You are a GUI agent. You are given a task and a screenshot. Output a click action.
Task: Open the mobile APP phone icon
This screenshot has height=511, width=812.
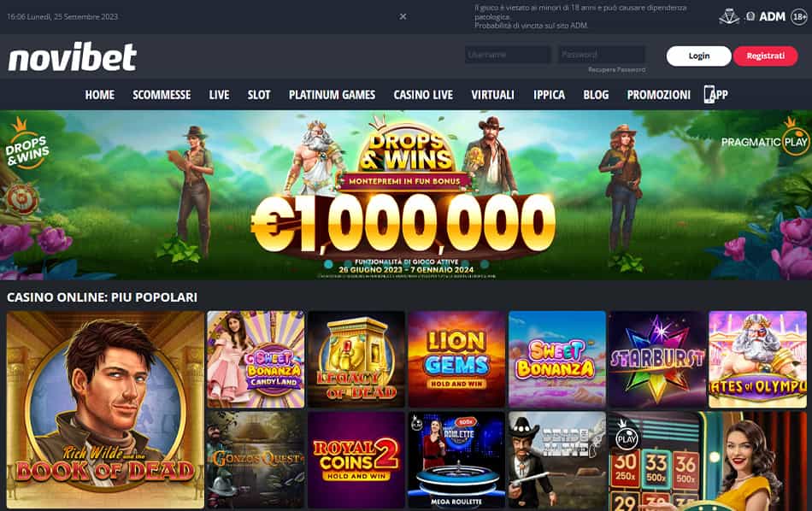tap(709, 94)
